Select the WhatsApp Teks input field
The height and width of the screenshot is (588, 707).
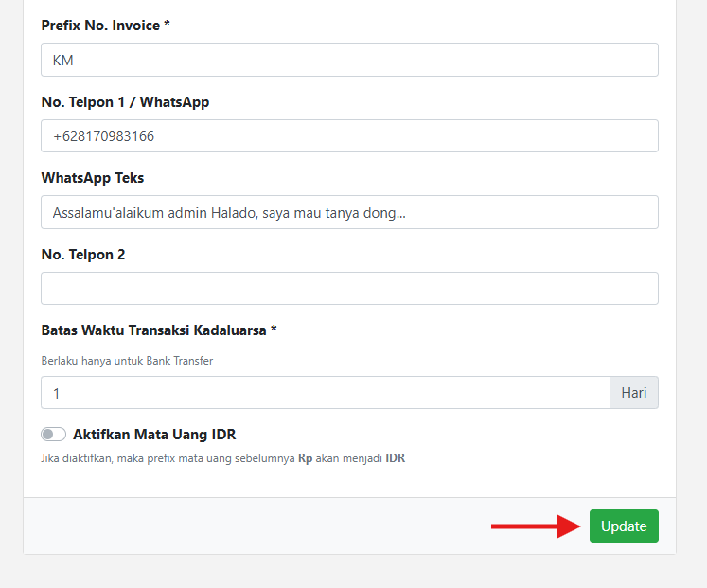[x=349, y=213]
